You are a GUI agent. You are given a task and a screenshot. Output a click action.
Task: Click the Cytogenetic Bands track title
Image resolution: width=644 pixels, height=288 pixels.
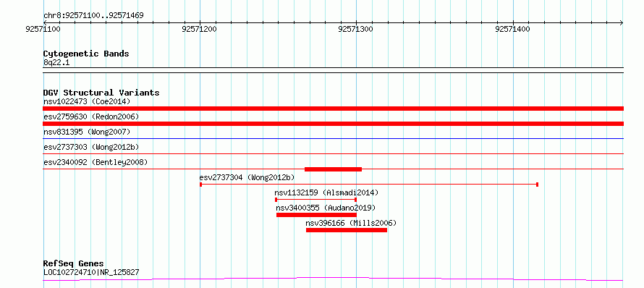tap(86, 54)
